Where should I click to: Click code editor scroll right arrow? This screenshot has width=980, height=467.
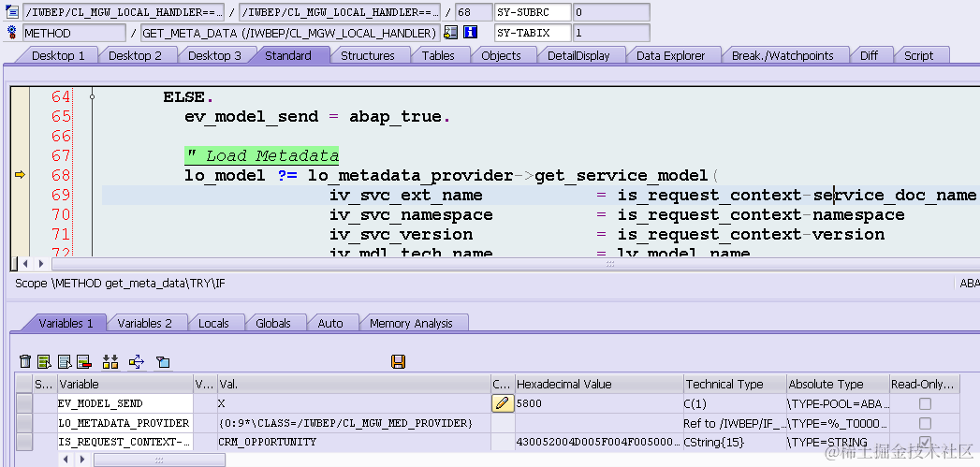coord(41,264)
